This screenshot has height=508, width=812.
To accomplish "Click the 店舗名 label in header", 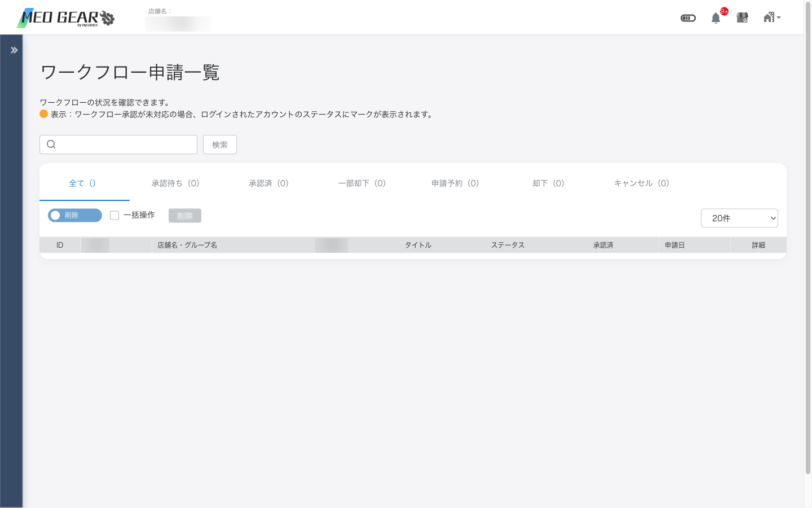I will tap(160, 11).
